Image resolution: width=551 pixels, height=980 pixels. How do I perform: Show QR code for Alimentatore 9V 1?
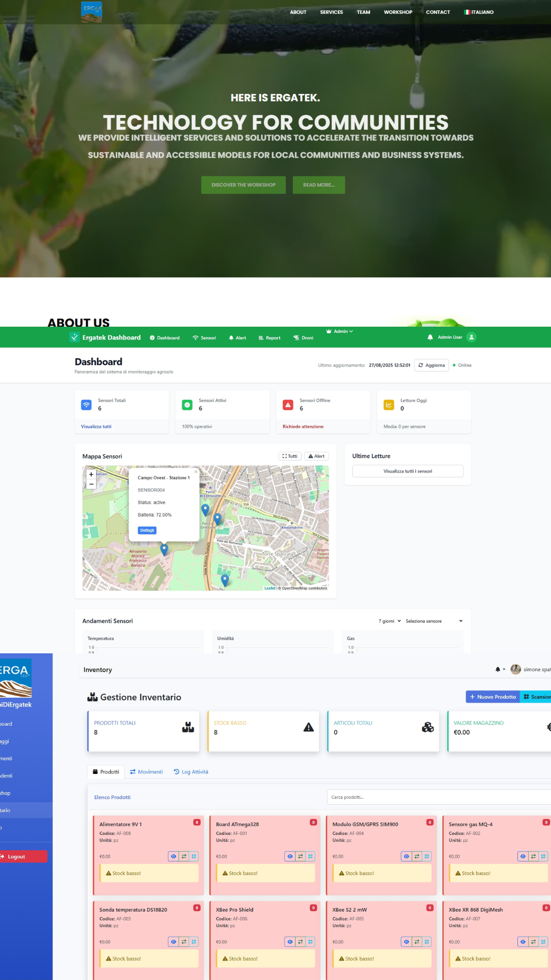[194, 856]
